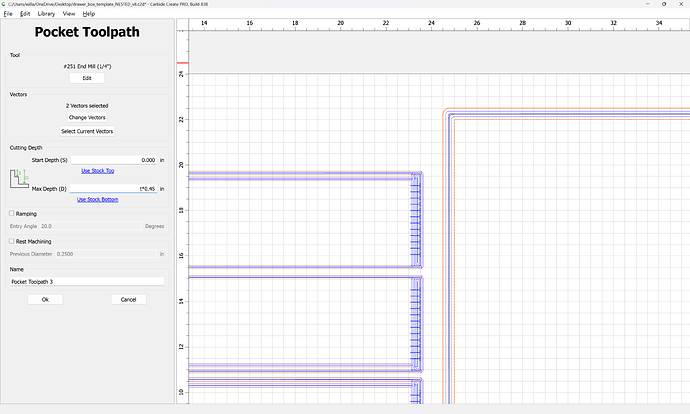Viewport: 690px width, 414px height.
Task: Enable the Rest Machining checkbox
Action: [x=12, y=240]
